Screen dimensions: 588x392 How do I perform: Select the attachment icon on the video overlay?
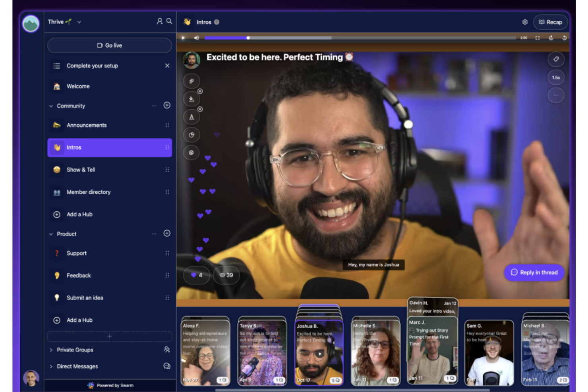click(191, 81)
